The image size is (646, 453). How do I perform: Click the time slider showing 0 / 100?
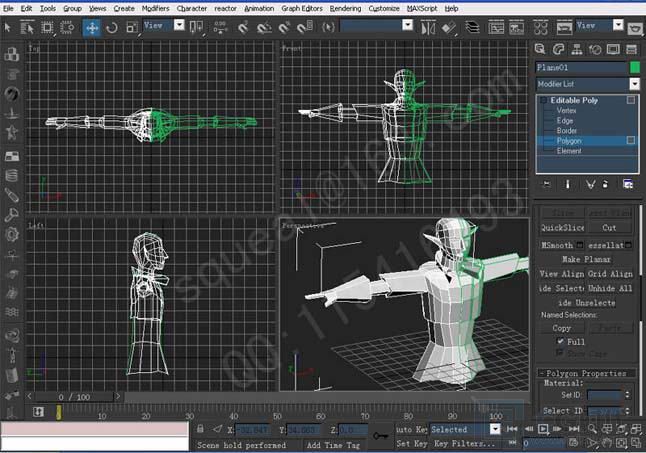[x=74, y=397]
